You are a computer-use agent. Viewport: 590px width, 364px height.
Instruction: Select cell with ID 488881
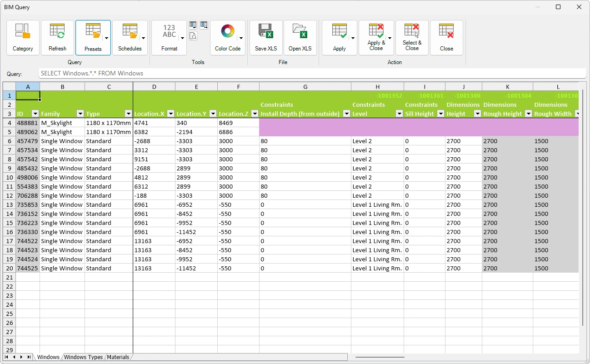pyautogui.click(x=28, y=123)
